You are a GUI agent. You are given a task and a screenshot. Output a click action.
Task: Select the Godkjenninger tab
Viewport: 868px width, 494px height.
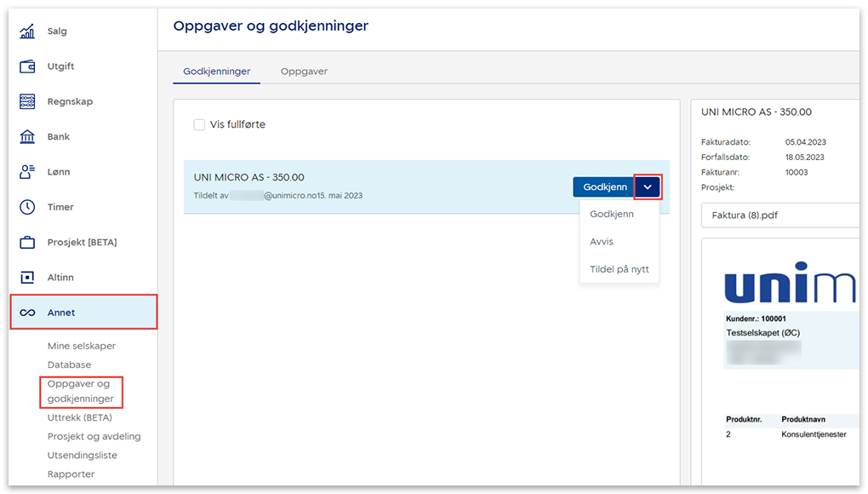(217, 72)
